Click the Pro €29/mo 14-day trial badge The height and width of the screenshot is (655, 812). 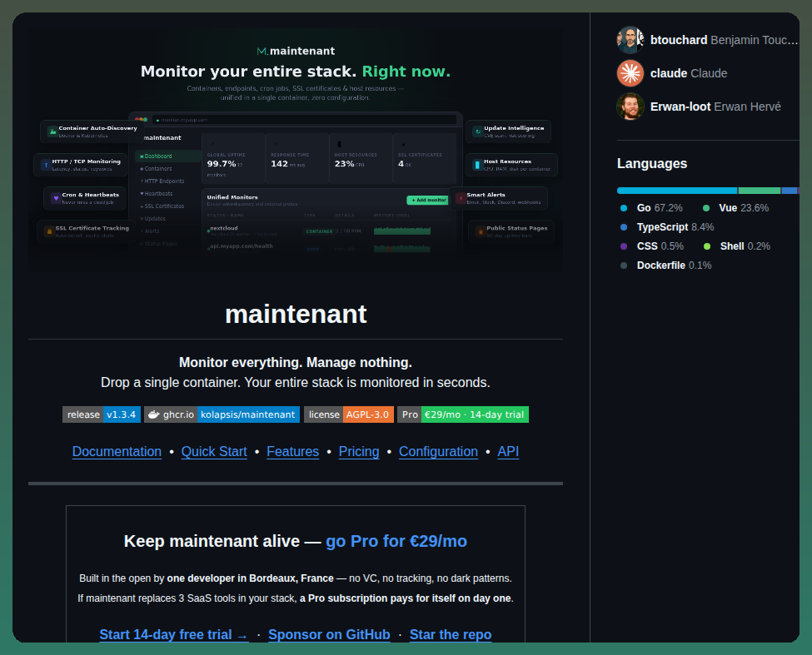tap(463, 414)
